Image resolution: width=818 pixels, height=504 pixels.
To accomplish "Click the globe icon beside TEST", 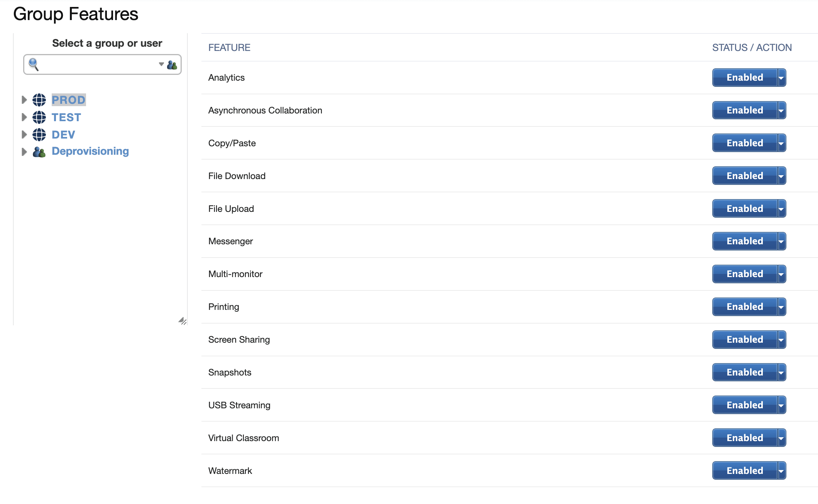I will (39, 117).
